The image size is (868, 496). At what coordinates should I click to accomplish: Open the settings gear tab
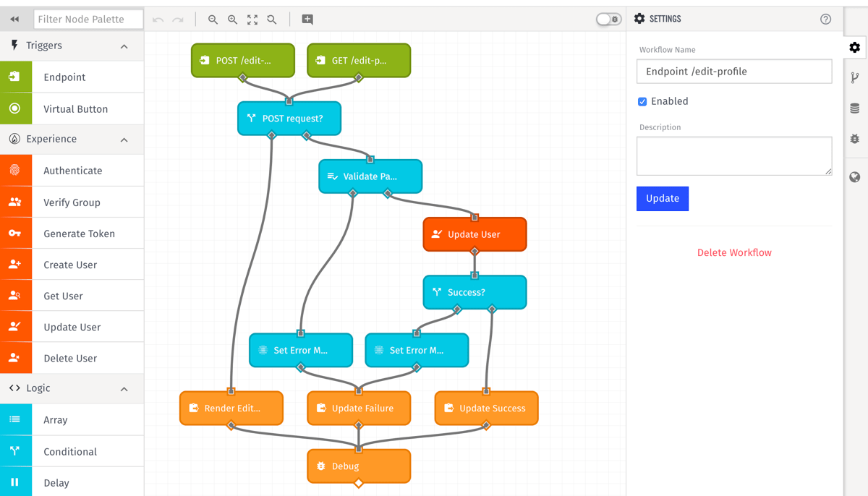855,48
